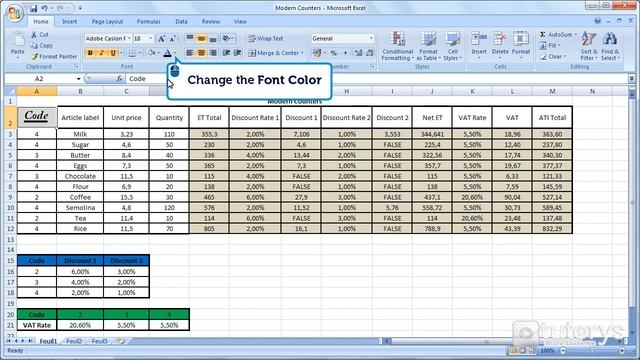Select the VAT Rate cell in row 21
This screenshot has width=640, height=360.
pyautogui.click(x=37, y=325)
